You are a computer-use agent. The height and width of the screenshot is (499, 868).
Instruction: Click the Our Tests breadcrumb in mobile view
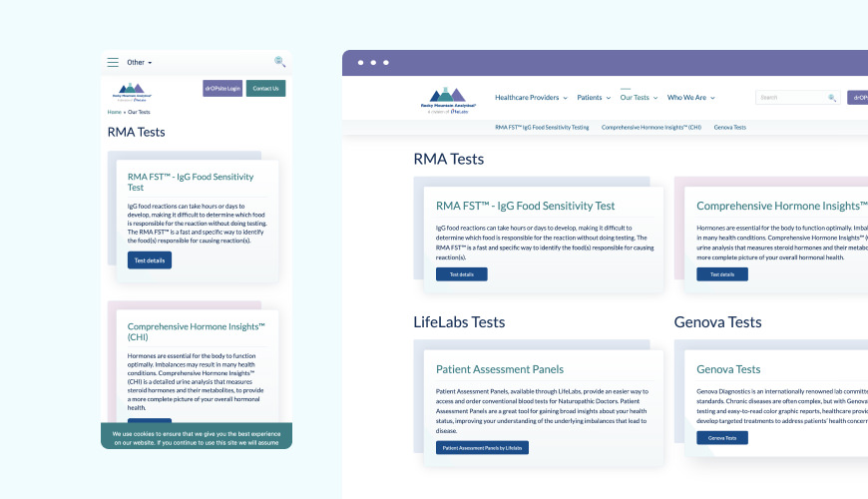coord(139,112)
